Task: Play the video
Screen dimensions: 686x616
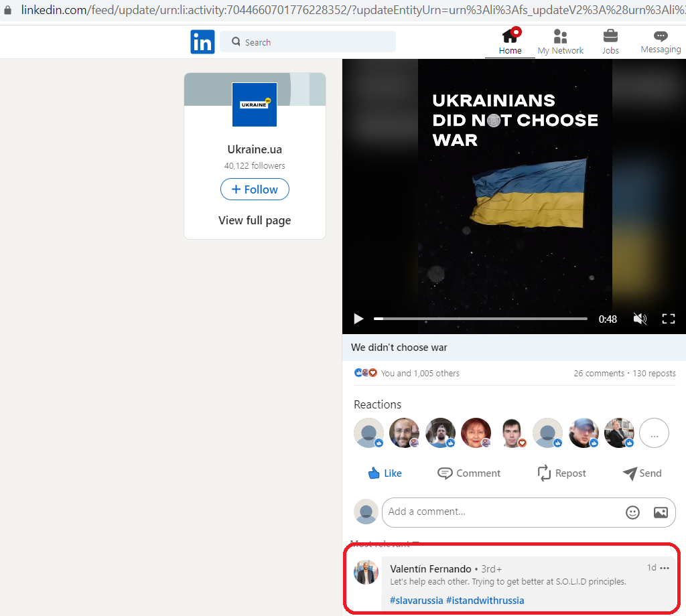Action: [359, 319]
